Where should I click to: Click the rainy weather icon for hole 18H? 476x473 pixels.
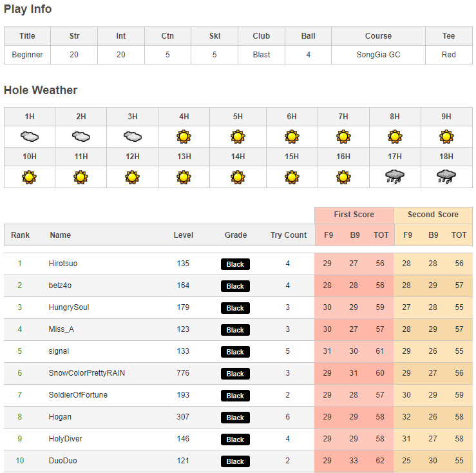click(x=446, y=177)
